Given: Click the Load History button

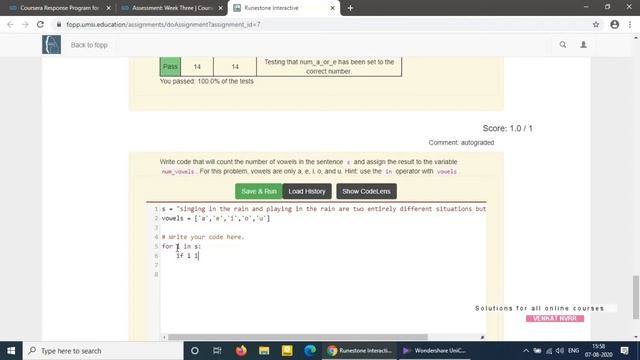Looking at the screenshot, I should click(307, 191).
